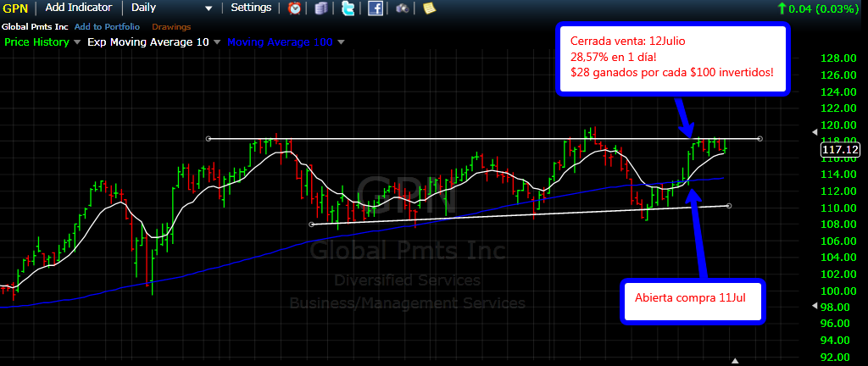
Task: Click the small triangle marker below the chart
Action: (x=736, y=360)
